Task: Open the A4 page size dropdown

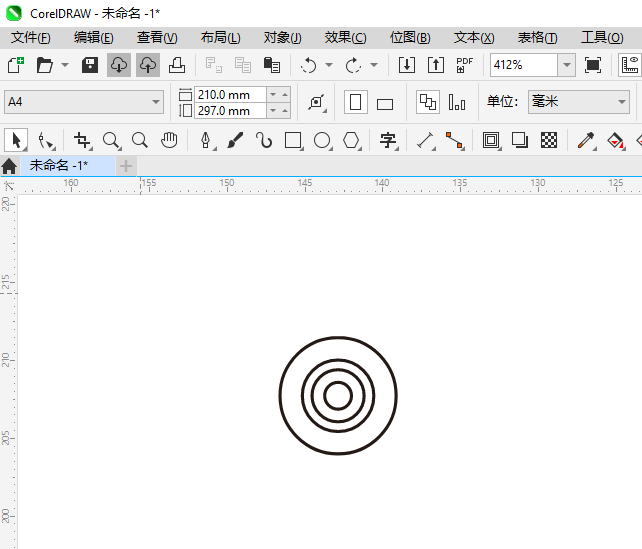Action: click(156, 102)
